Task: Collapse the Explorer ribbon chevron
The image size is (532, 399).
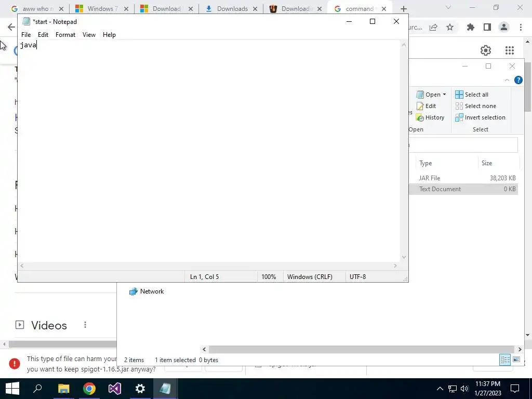Action: (x=507, y=80)
